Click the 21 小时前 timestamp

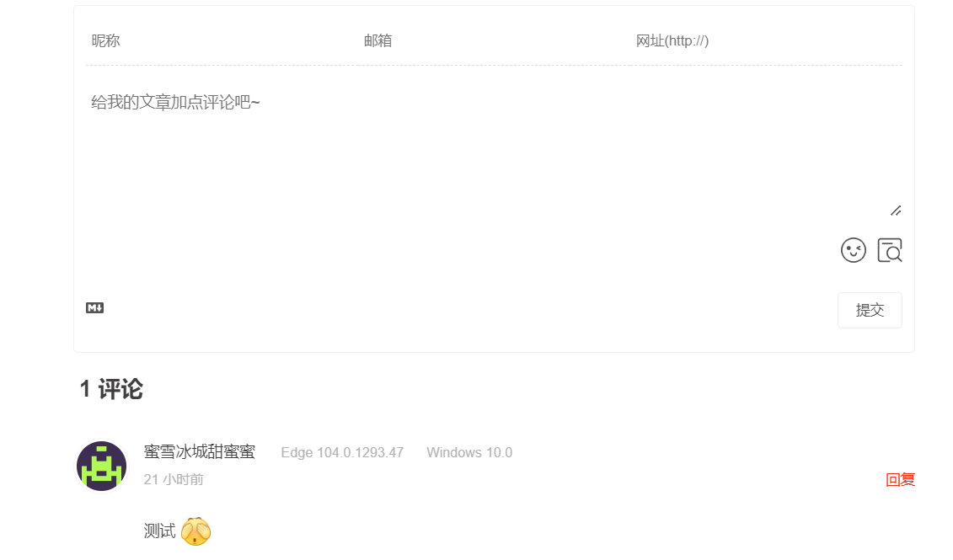pos(174,480)
